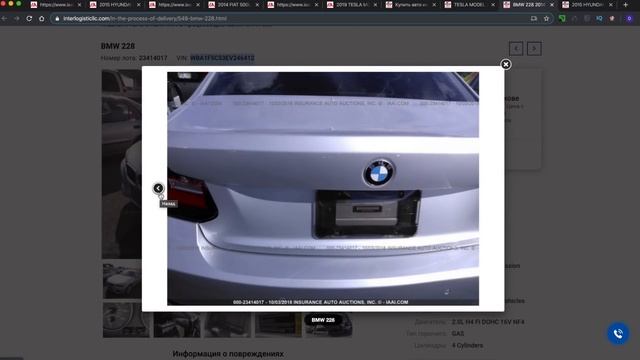This screenshot has width=640, height=360.
Task: Open the IQ extension icon
Action: (x=599, y=18)
